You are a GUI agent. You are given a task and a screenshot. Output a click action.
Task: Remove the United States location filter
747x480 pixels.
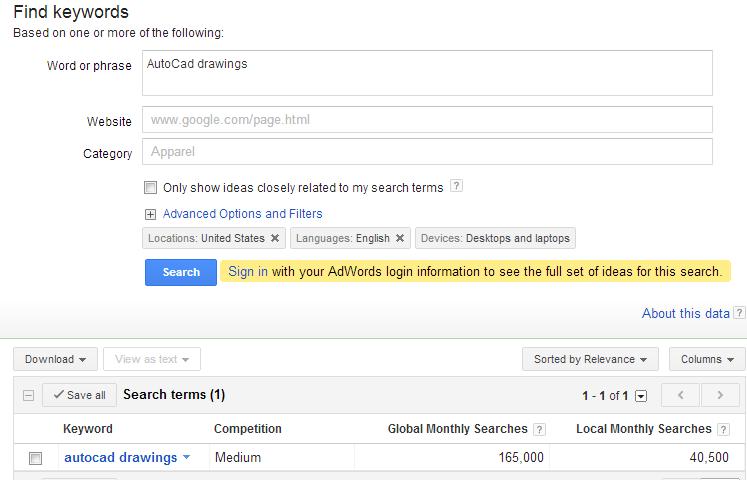(x=275, y=239)
